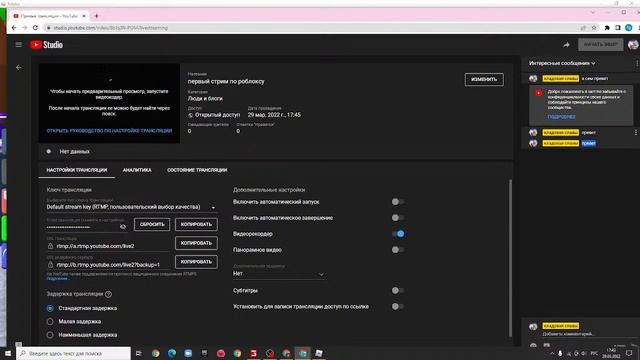
Task: Open the additional delay 'Нет' dropdown
Action: tap(279, 273)
